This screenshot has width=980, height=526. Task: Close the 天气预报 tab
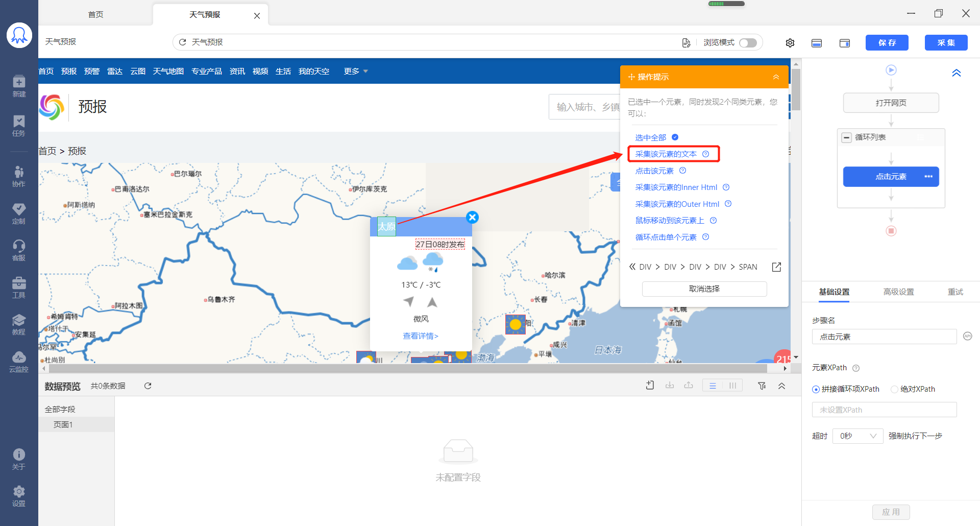(x=257, y=16)
